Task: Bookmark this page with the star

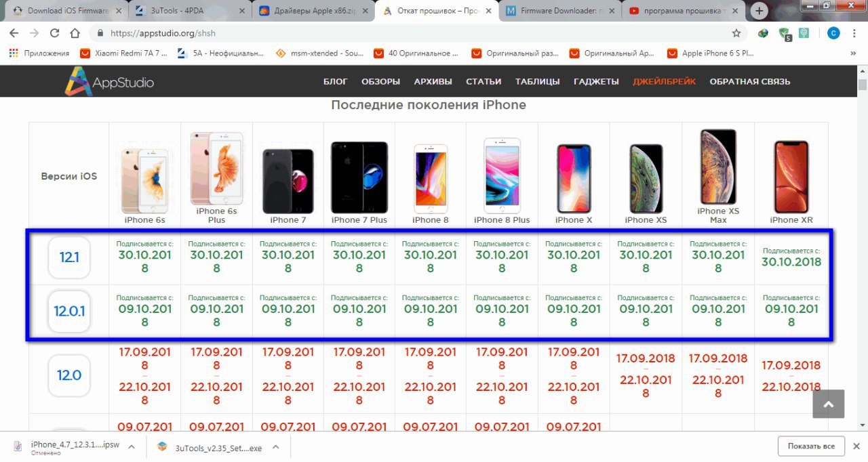Action: (x=736, y=33)
